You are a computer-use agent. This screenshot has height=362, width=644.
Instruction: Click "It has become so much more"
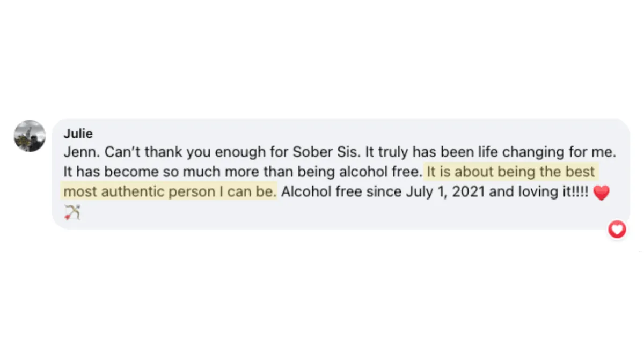click(147, 172)
